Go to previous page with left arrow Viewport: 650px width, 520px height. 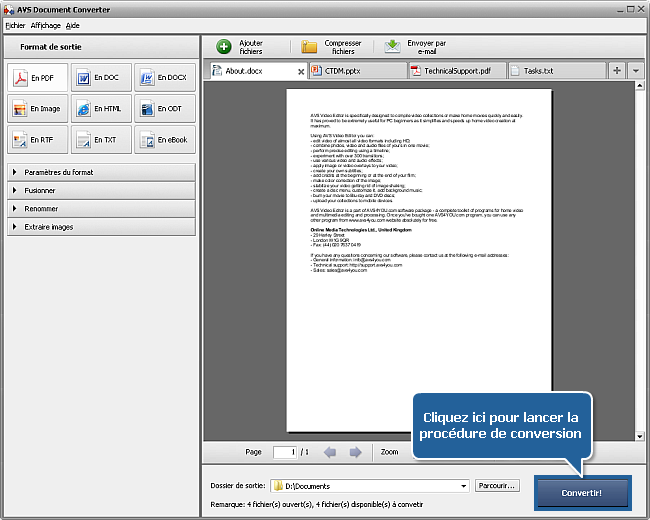click(330, 452)
